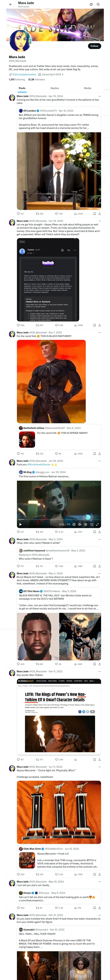Switch to the Media tab

point(88,88)
